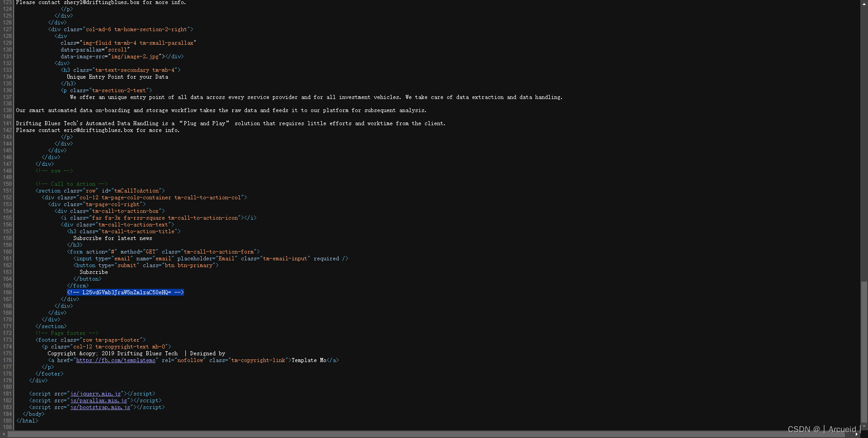The width and height of the screenshot is (868, 438).
Task: Click the fa-rss-square icon tag line
Action: click(159, 218)
